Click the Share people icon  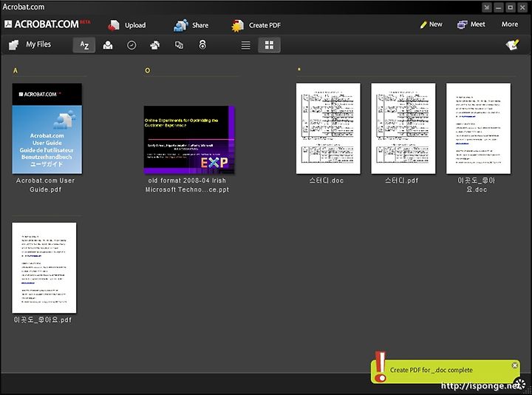pos(181,25)
